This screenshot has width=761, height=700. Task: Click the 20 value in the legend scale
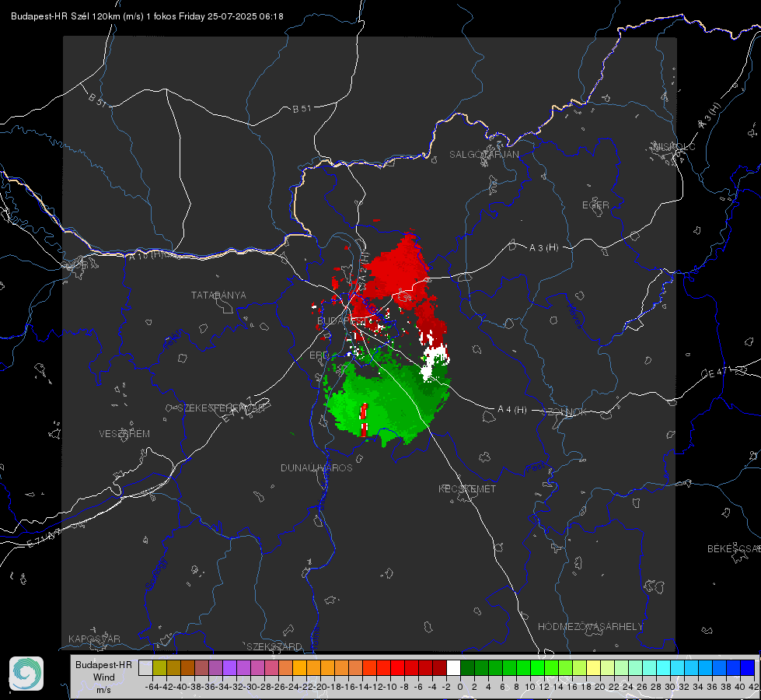pyautogui.click(x=600, y=687)
